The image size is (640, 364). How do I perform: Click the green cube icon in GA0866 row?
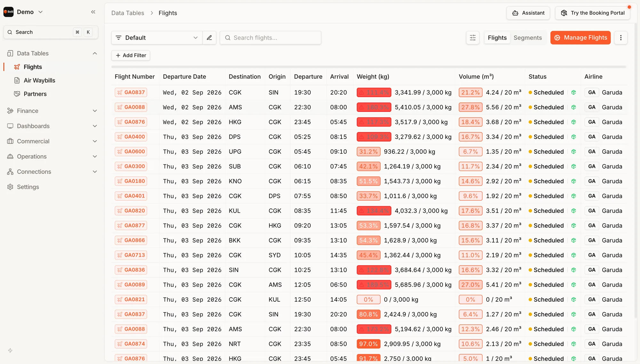[574, 240]
